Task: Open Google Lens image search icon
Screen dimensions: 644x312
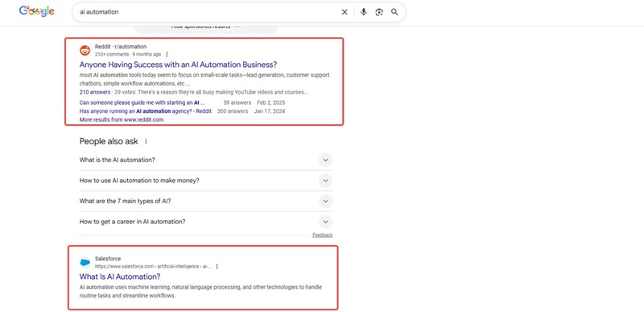Action: coord(379,12)
